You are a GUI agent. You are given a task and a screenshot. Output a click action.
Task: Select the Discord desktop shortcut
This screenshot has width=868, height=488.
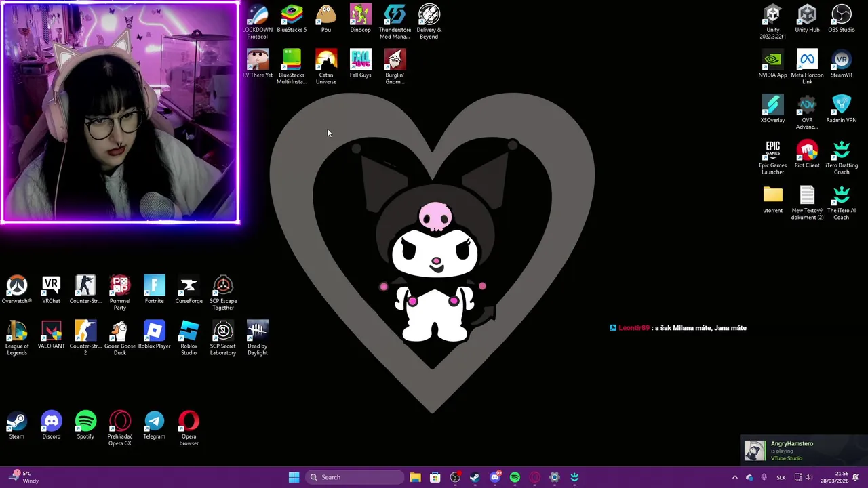pos(52,425)
